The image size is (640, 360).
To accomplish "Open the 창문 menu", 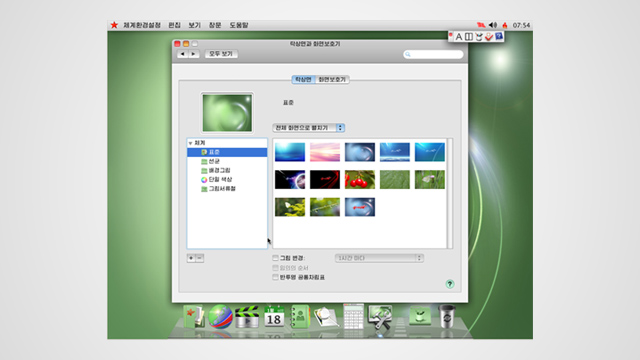I will pos(215,25).
